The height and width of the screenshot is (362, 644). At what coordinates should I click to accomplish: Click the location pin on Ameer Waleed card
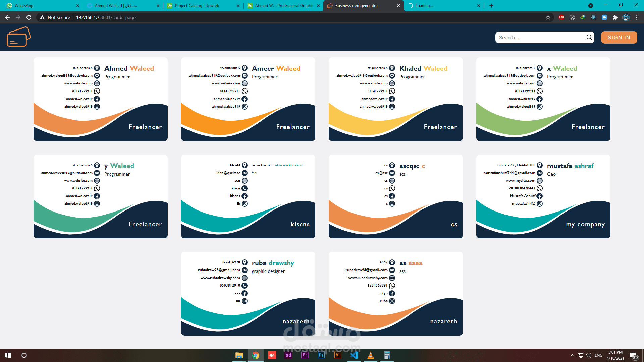pos(245,68)
